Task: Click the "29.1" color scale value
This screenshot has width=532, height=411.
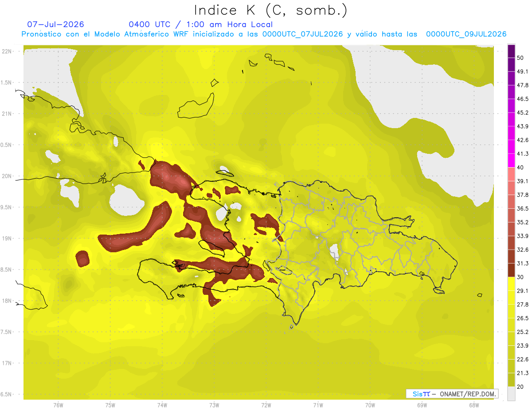Action: click(523, 290)
